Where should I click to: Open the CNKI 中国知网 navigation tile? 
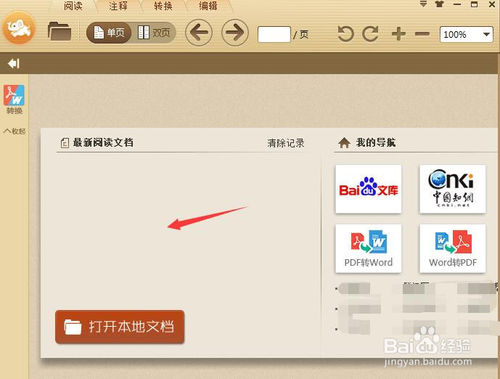(452, 189)
